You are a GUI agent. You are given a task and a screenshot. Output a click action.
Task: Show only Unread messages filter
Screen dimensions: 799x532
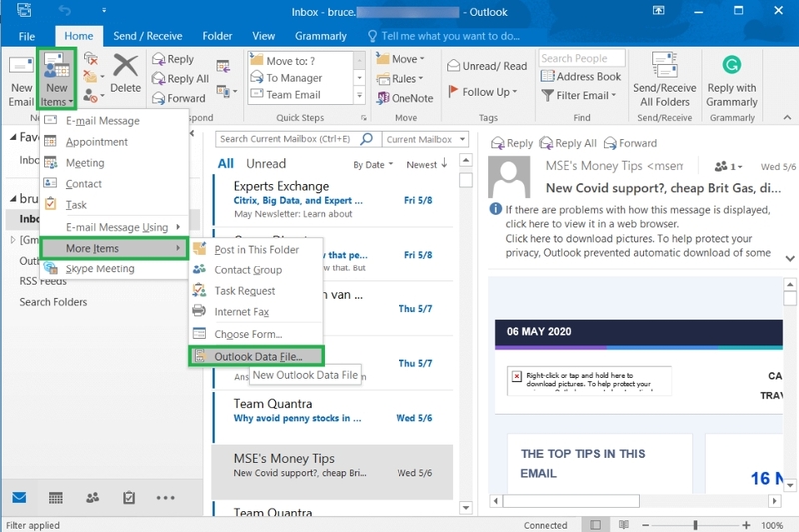click(x=266, y=164)
